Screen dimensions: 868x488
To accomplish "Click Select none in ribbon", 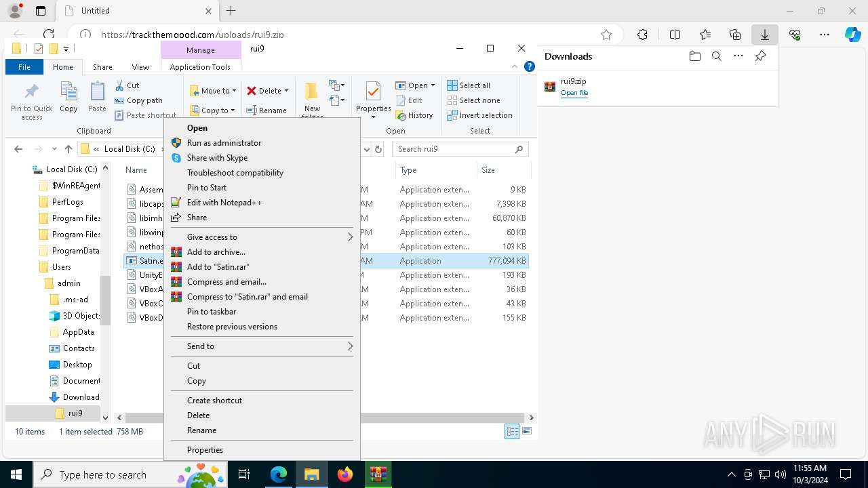I will pyautogui.click(x=474, y=100).
